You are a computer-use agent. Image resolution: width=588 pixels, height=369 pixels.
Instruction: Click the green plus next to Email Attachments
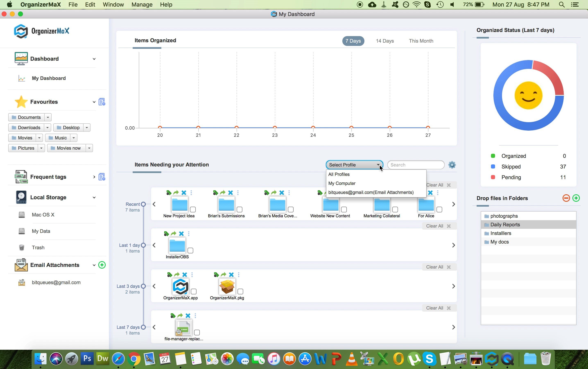tap(102, 265)
